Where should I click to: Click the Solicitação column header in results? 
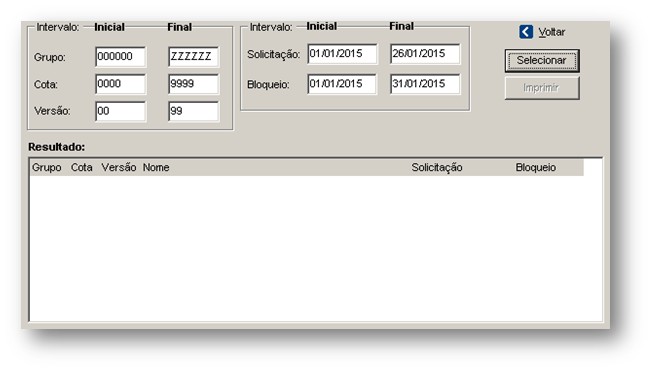pos(437,168)
